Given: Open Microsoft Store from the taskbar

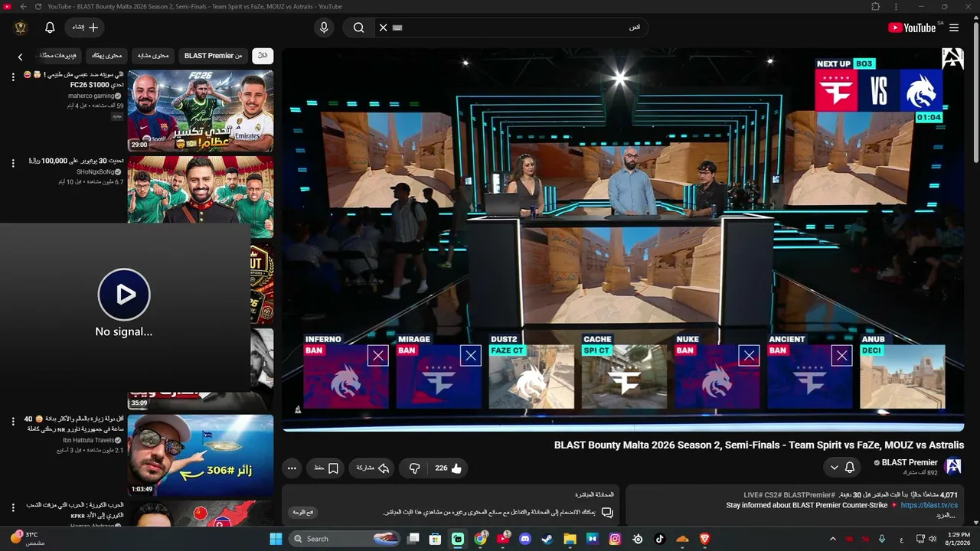Looking at the screenshot, I should tap(435, 539).
